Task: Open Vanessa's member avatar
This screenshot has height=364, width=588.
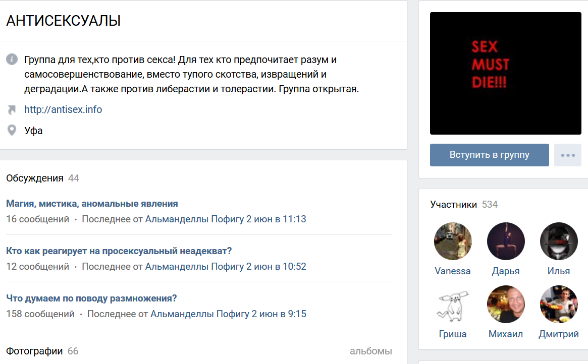Action: (453, 241)
